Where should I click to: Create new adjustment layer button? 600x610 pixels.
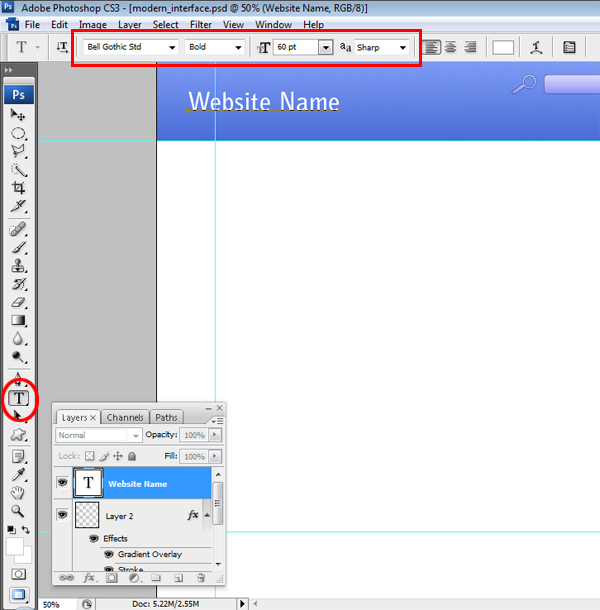[134, 578]
